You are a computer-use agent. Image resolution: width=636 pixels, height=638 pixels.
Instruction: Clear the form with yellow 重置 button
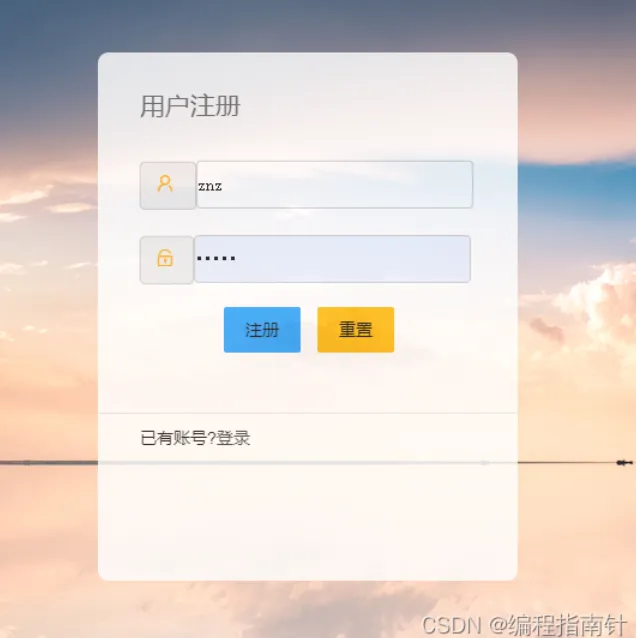click(356, 330)
